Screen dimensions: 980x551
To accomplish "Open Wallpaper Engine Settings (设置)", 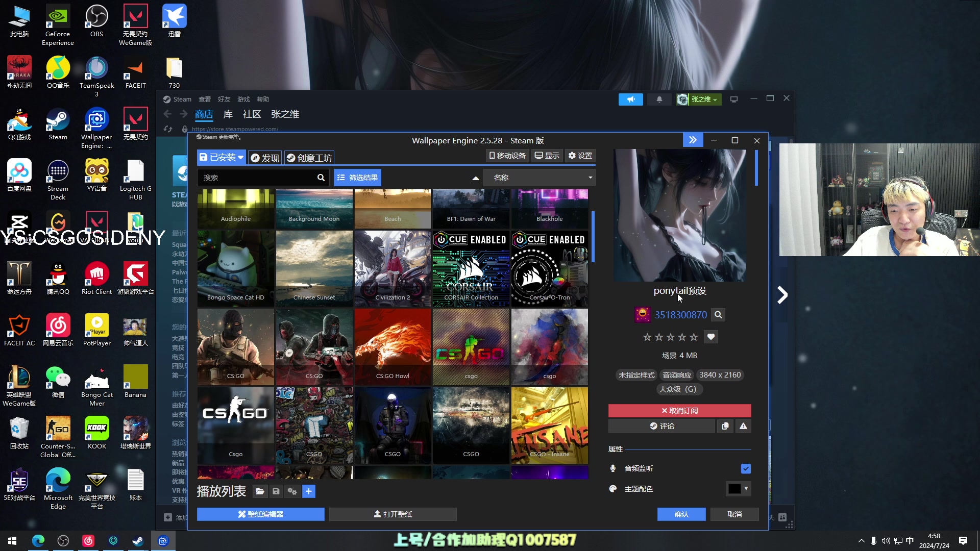I will (580, 156).
